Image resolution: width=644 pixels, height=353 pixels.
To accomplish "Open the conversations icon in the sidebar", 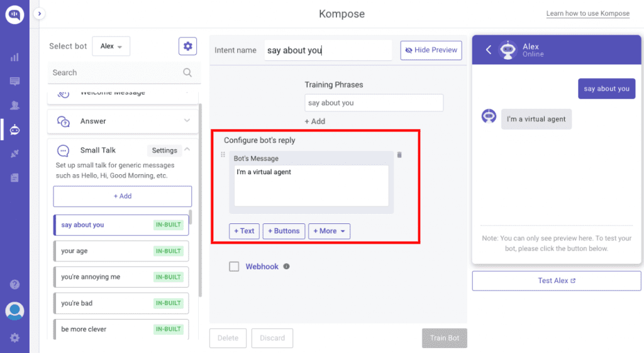I will [14, 81].
